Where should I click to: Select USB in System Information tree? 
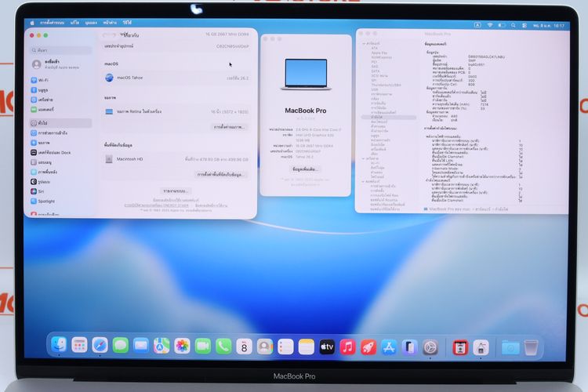click(375, 89)
